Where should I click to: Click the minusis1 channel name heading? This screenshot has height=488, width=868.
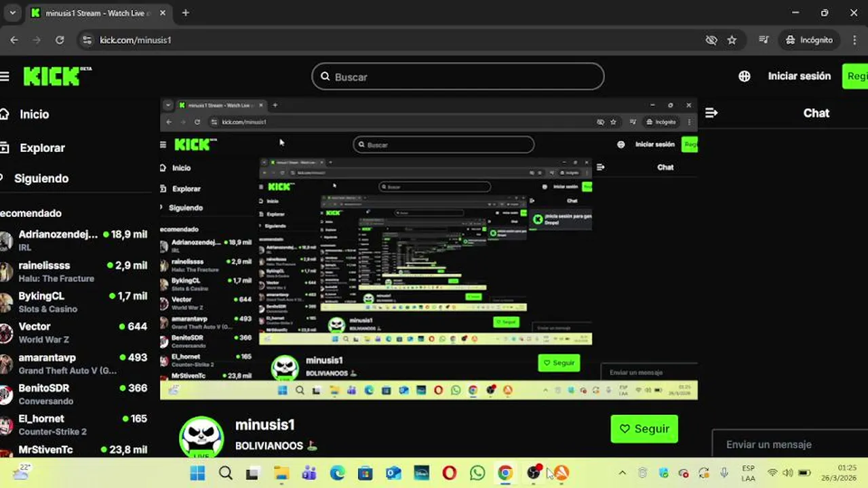coord(265,425)
